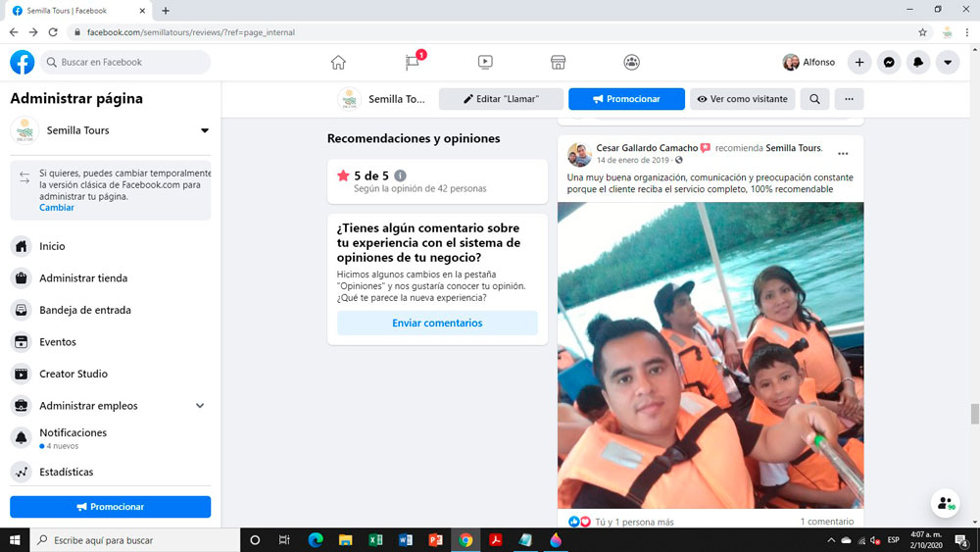This screenshot has height=552, width=980.
Task: Bookmark page with star icon
Action: point(922,32)
